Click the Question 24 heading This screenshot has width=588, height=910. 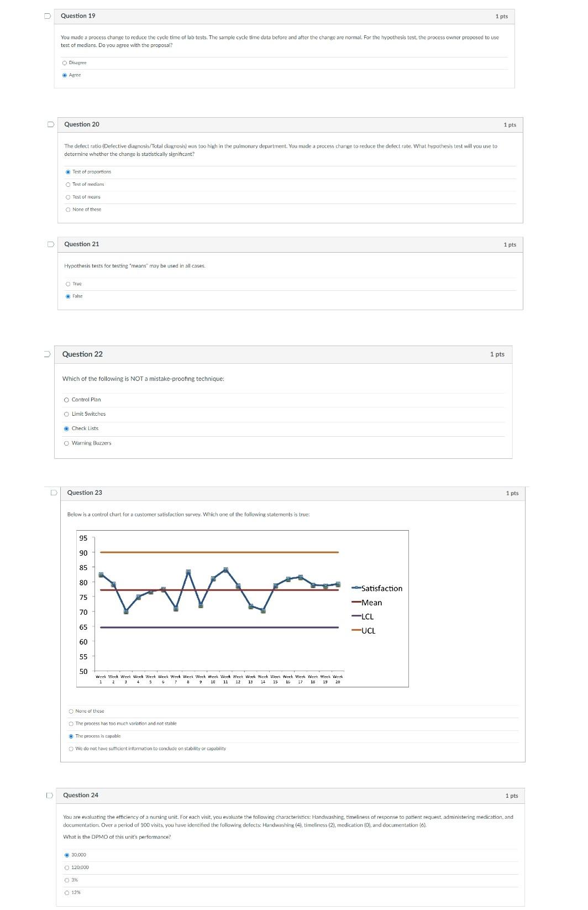click(x=81, y=795)
